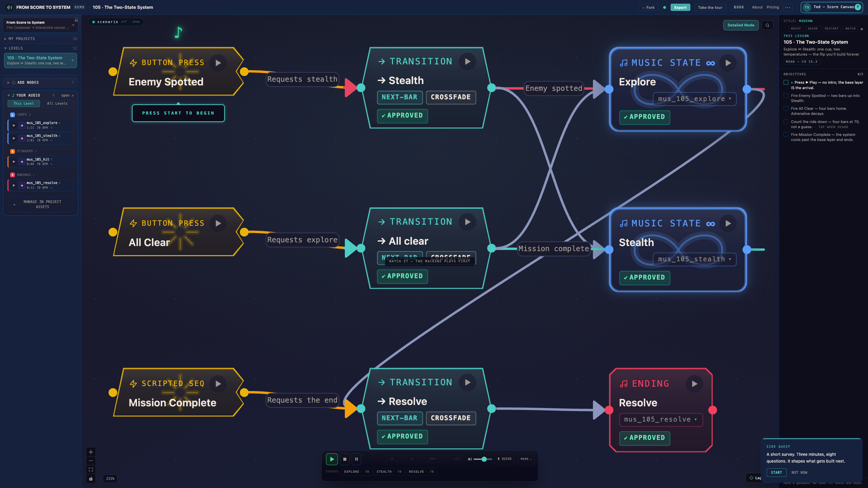Play the Resolve transition node
The width and height of the screenshot is (868, 488).
pyautogui.click(x=468, y=383)
